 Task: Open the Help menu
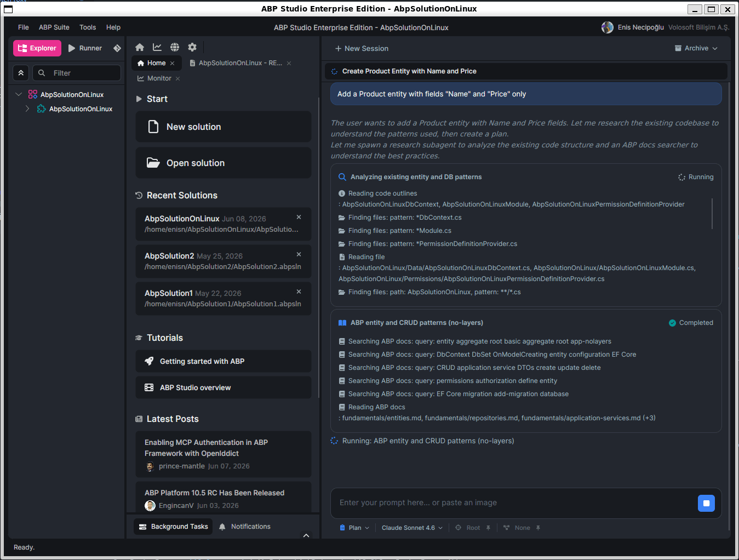[x=113, y=27]
